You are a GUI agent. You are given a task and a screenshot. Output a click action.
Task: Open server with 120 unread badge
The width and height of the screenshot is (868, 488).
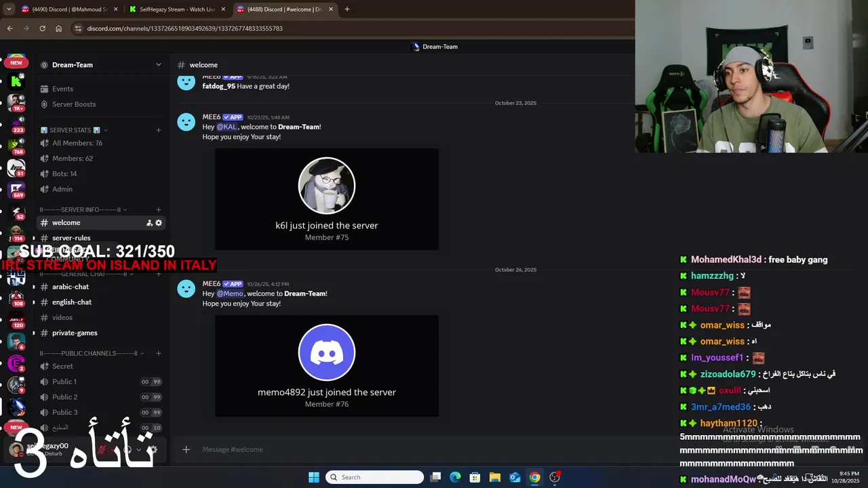point(16,320)
